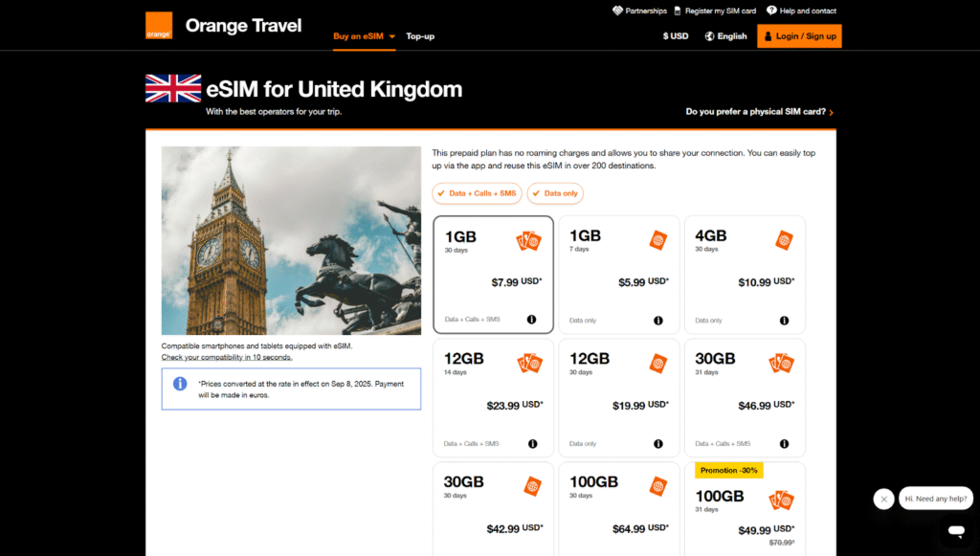Click the SIM card icon beside Register
The height and width of the screenshot is (556, 980).
tap(678, 11)
